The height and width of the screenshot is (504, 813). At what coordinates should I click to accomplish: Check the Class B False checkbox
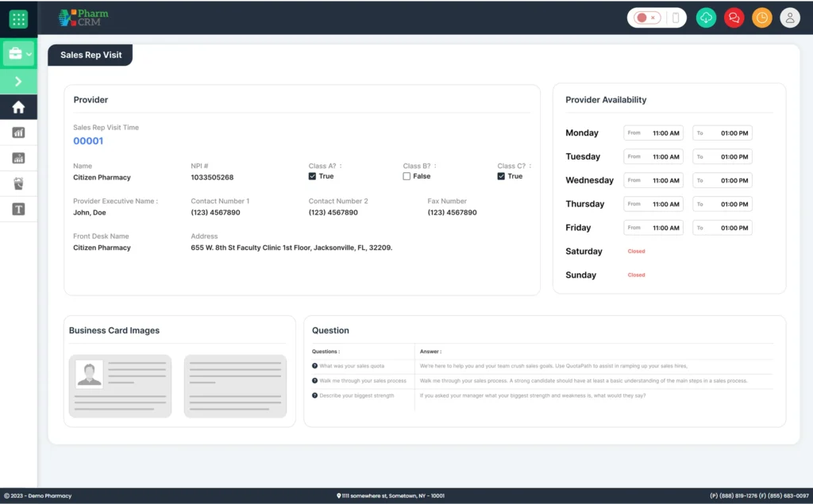(x=406, y=175)
